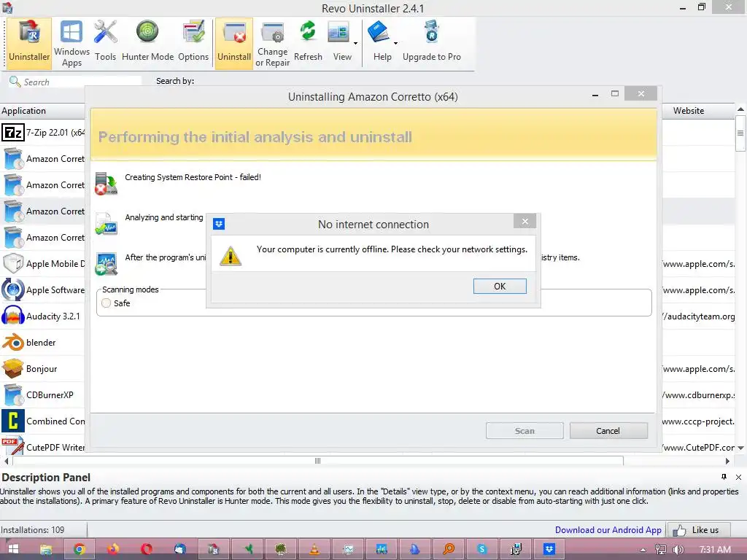747x560 pixels.
Task: Open Dropbox from the taskbar
Action: point(549,549)
